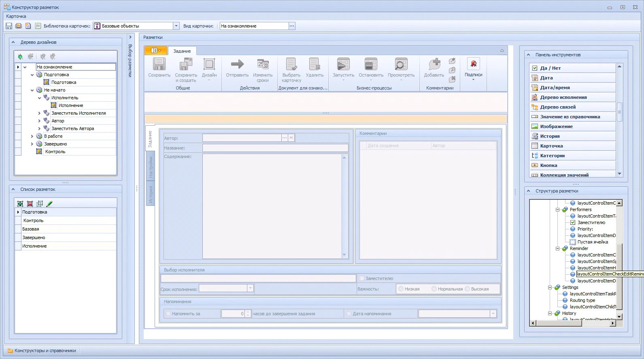Click the Название input field
The image size is (644, 359).
[275, 148]
